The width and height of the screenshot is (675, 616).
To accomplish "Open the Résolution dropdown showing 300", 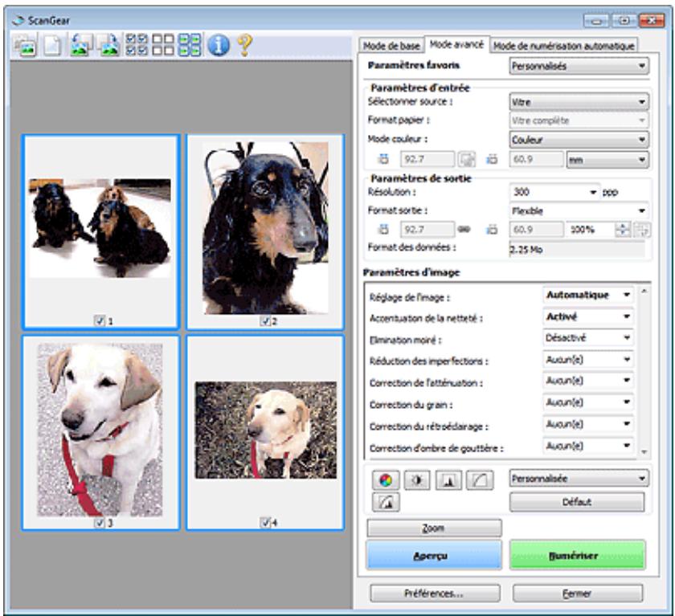I will 554,192.
